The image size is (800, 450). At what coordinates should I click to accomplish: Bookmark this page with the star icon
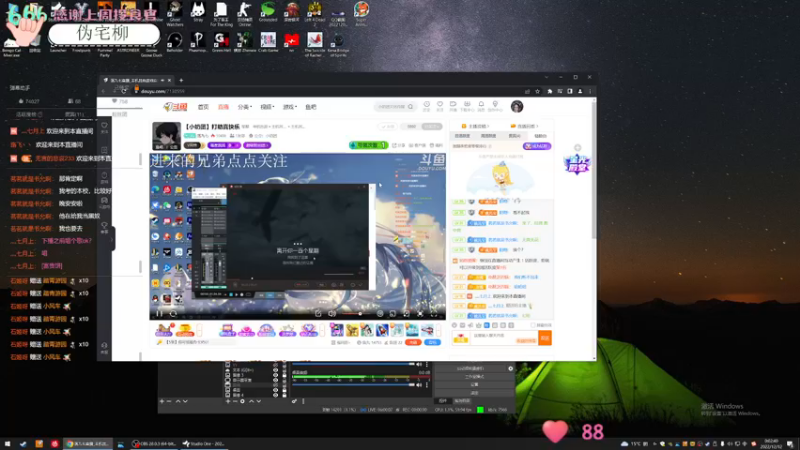tap(537, 91)
